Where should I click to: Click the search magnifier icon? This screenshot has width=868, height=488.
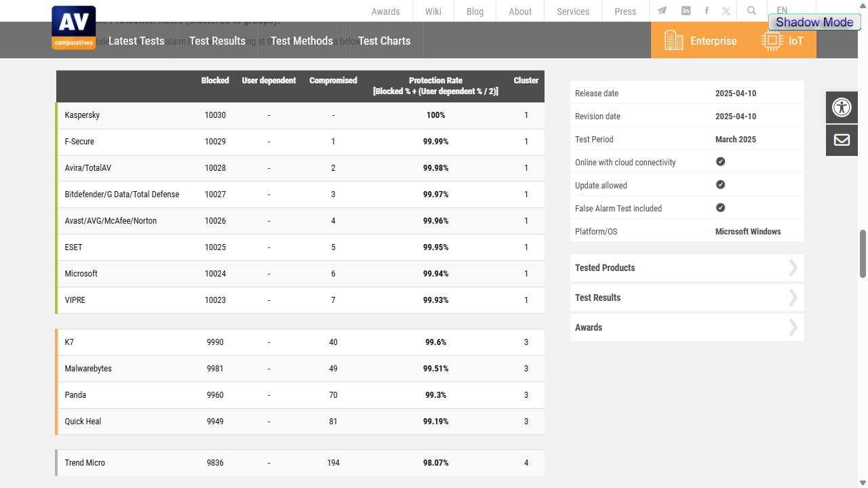pyautogui.click(x=751, y=11)
